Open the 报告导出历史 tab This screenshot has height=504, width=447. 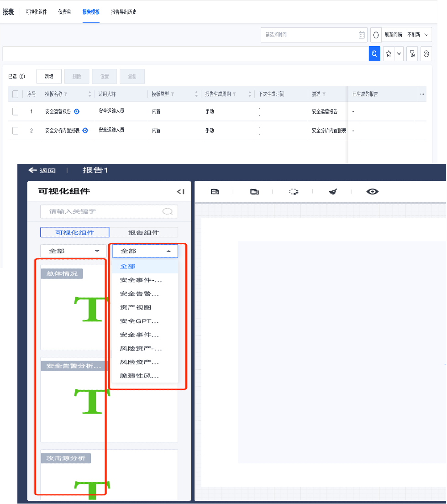tap(124, 12)
